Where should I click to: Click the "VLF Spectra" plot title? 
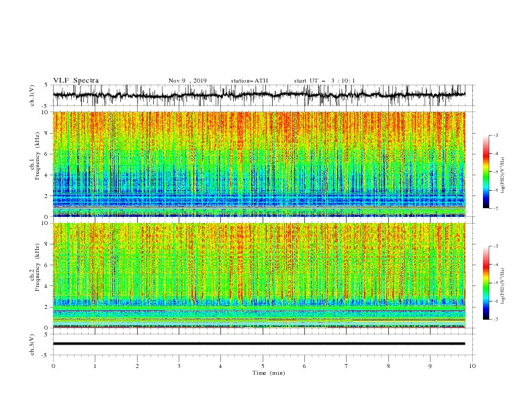coord(76,81)
